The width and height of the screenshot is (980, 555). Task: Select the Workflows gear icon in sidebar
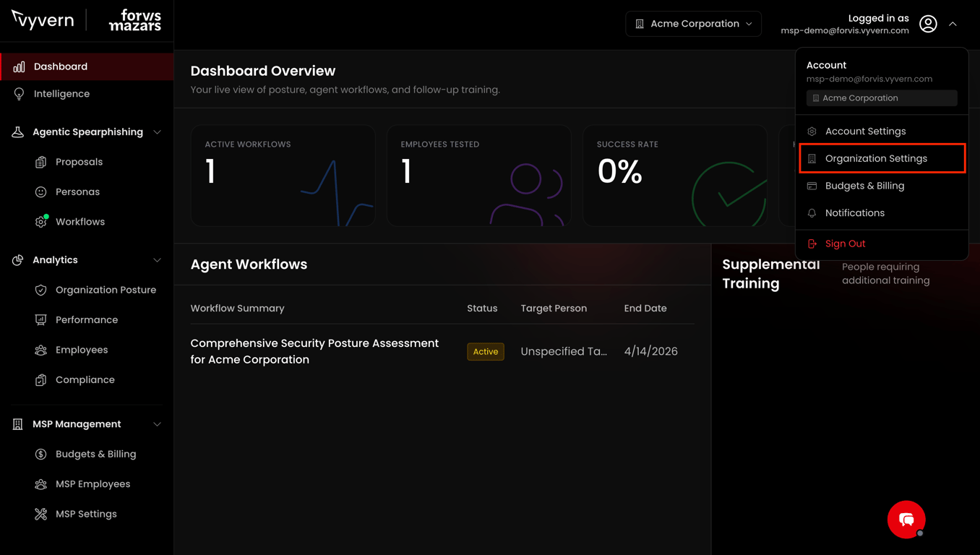coord(41,222)
